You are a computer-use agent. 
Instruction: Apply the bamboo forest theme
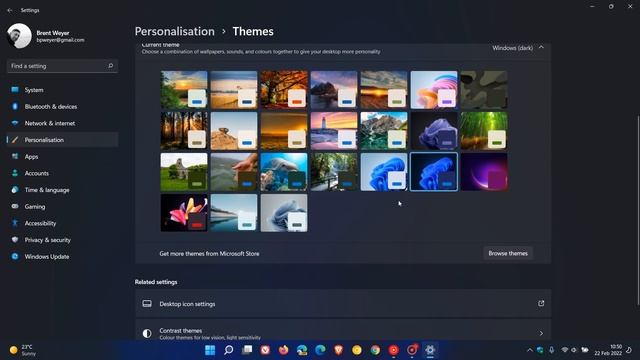tap(484, 131)
